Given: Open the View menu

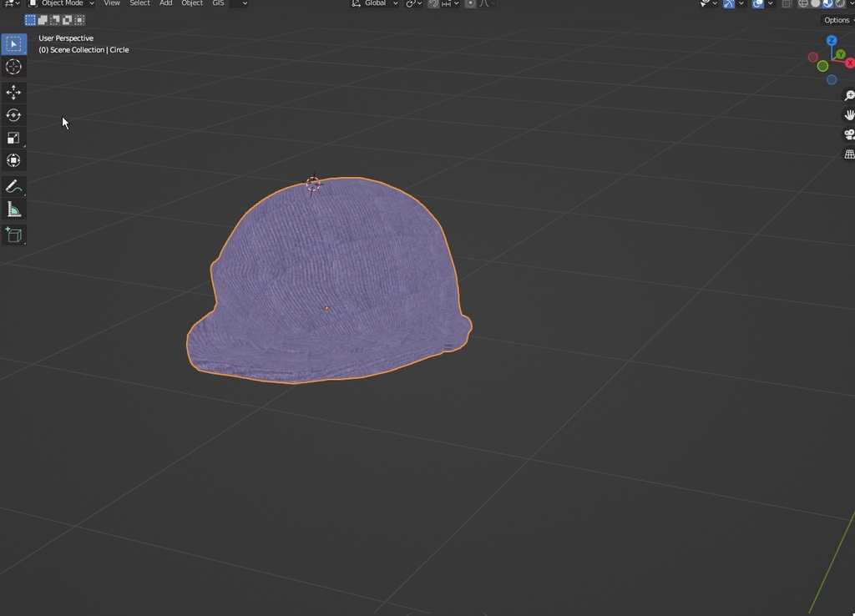Looking at the screenshot, I should 112,3.
